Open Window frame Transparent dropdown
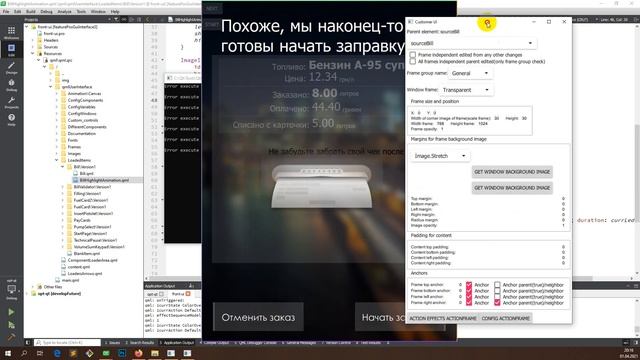640x360 pixels. 466,90
